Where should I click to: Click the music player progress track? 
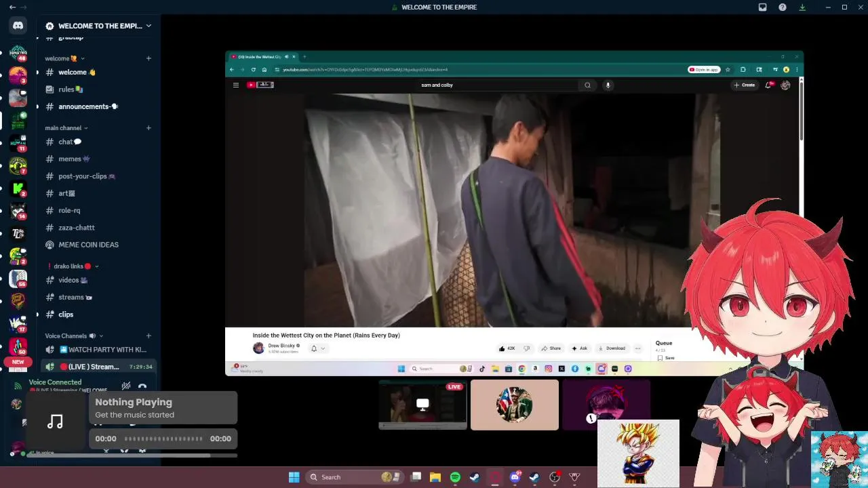point(163,439)
